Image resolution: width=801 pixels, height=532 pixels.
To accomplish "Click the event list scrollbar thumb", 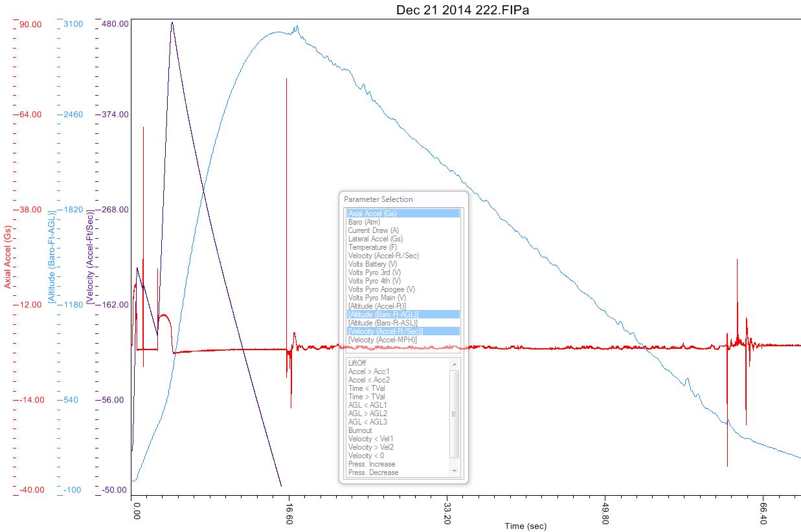I will click(454, 414).
